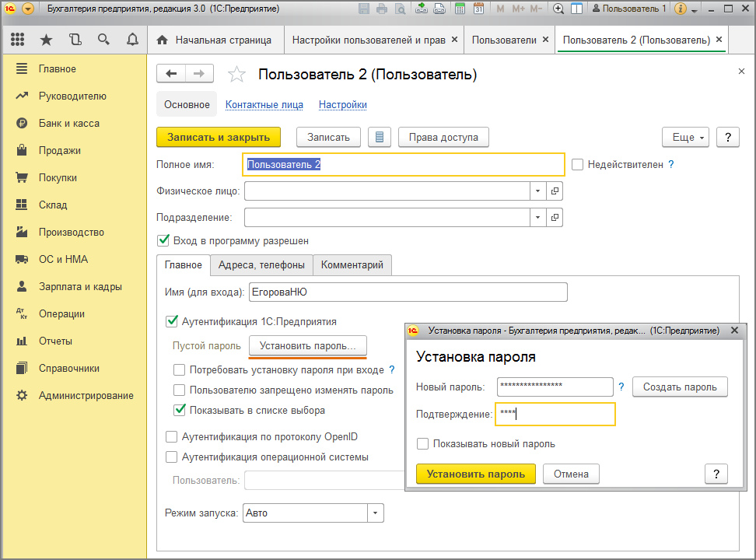Open the Зарплата и кадры section
Screen dimensions: 756x560
tap(80, 286)
